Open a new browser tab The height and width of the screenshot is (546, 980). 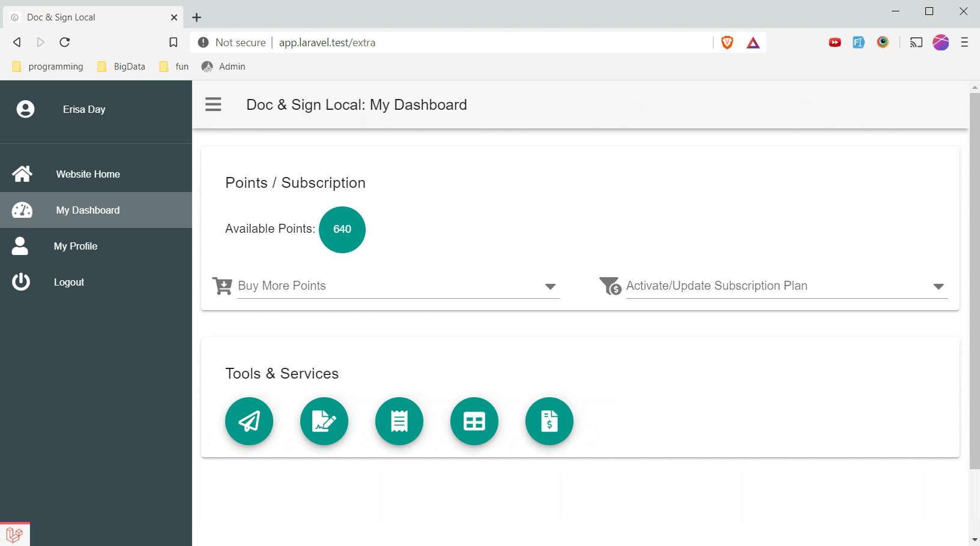point(196,17)
